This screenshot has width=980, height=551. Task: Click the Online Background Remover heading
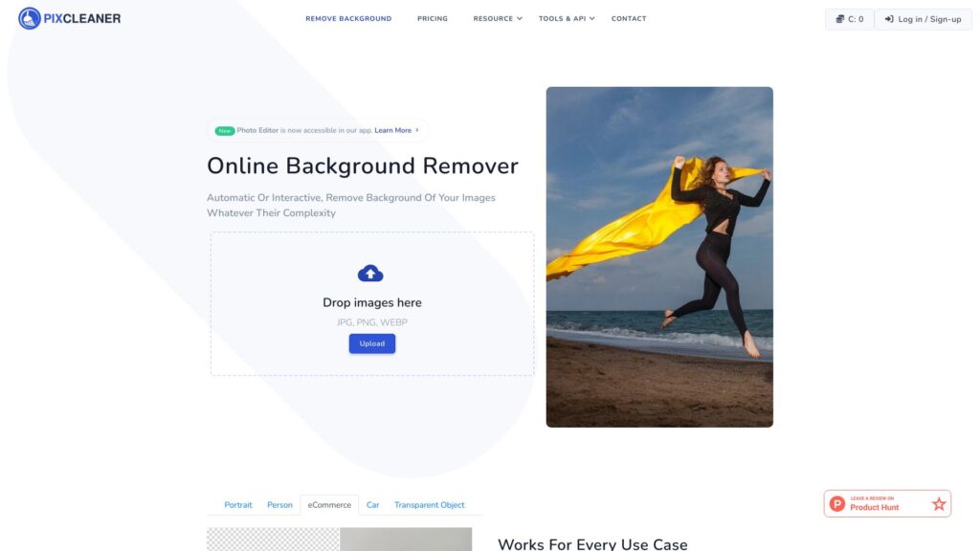(363, 166)
